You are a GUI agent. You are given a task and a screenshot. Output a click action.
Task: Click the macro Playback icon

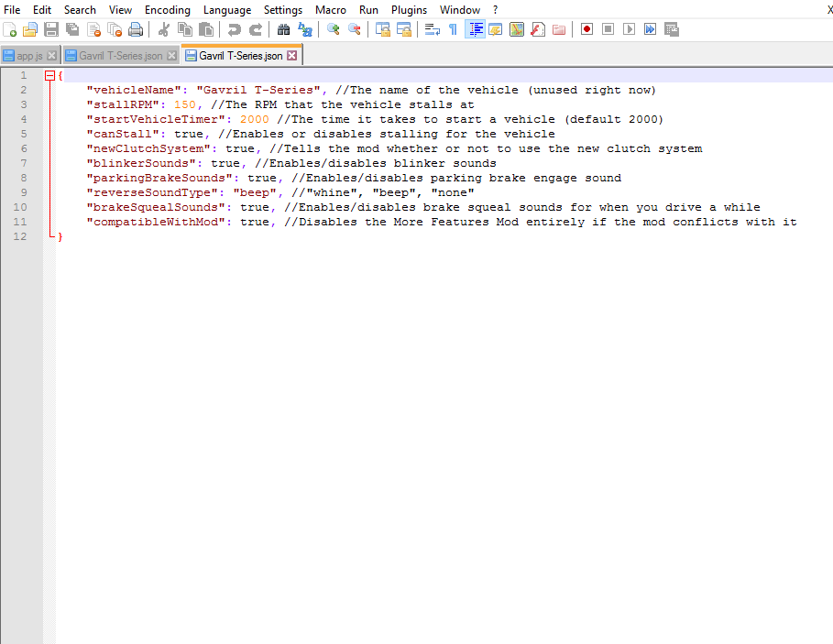click(x=629, y=29)
